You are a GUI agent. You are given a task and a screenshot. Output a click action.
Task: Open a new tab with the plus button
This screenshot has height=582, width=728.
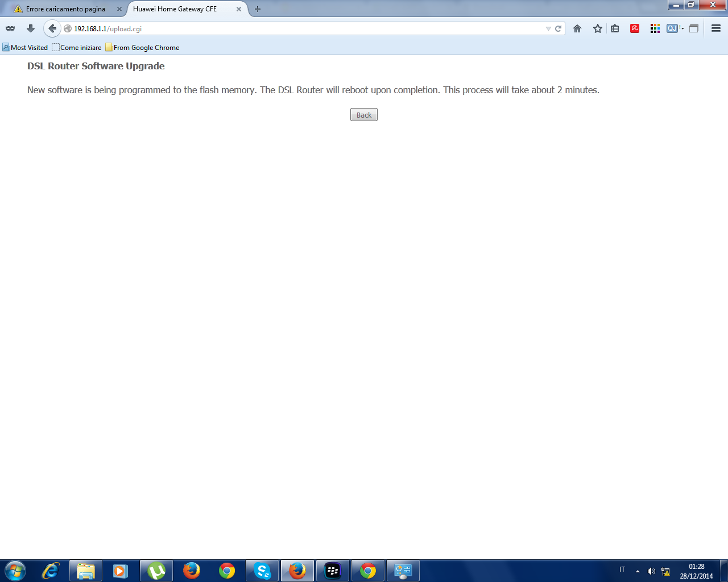258,9
